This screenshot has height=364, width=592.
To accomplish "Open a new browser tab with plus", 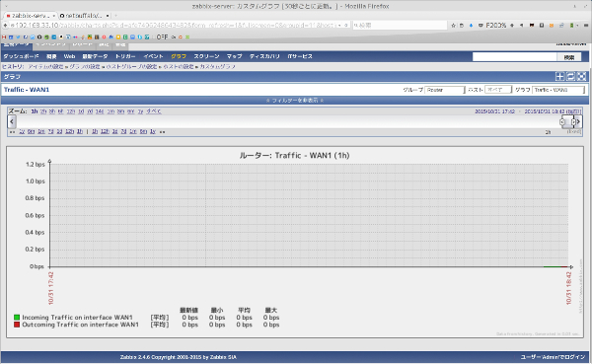I will 115,16.
